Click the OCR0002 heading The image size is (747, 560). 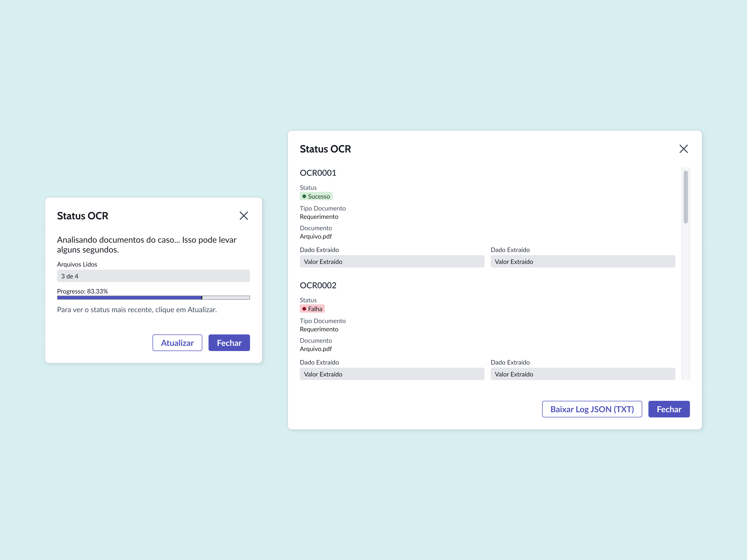[x=318, y=285]
